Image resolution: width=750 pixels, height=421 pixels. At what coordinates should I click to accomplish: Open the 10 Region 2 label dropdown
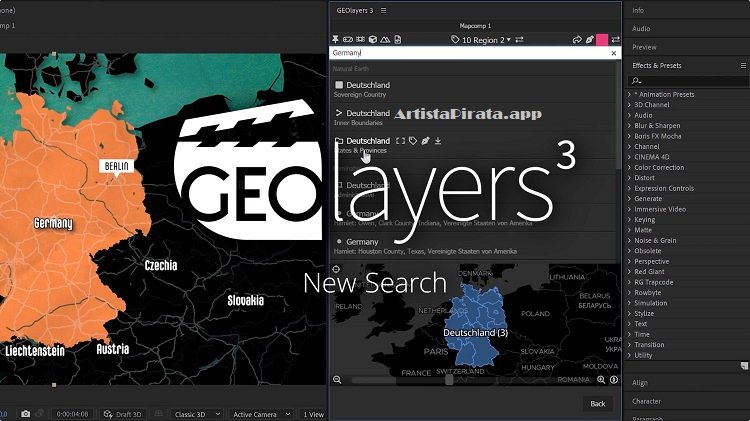click(486, 40)
